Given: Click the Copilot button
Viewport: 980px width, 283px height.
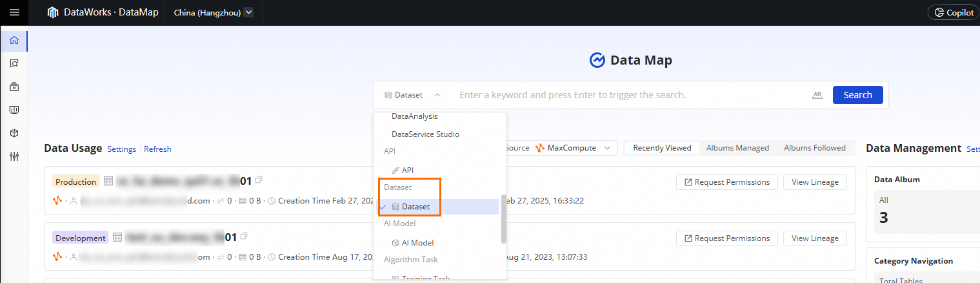Looking at the screenshot, I should click(x=954, y=12).
